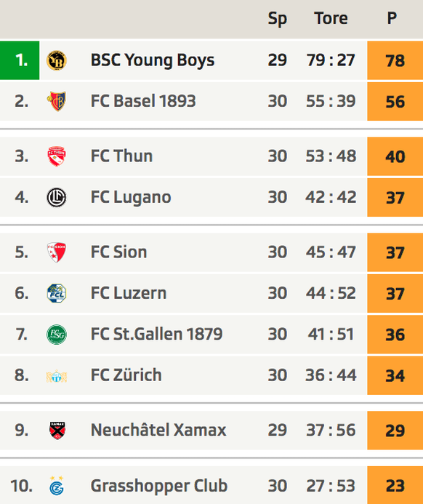Screen dimensions: 423x504
Task: Click the P points column header
Action: click(392, 18)
